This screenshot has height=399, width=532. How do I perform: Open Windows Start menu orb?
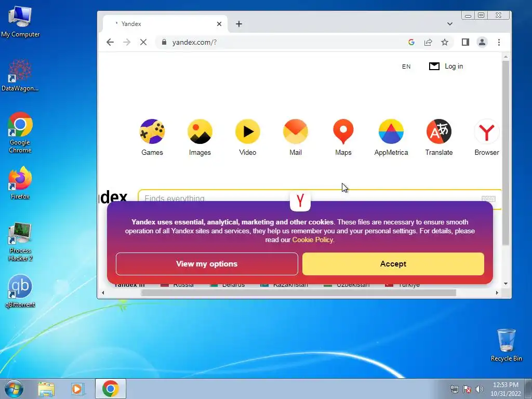coord(14,389)
